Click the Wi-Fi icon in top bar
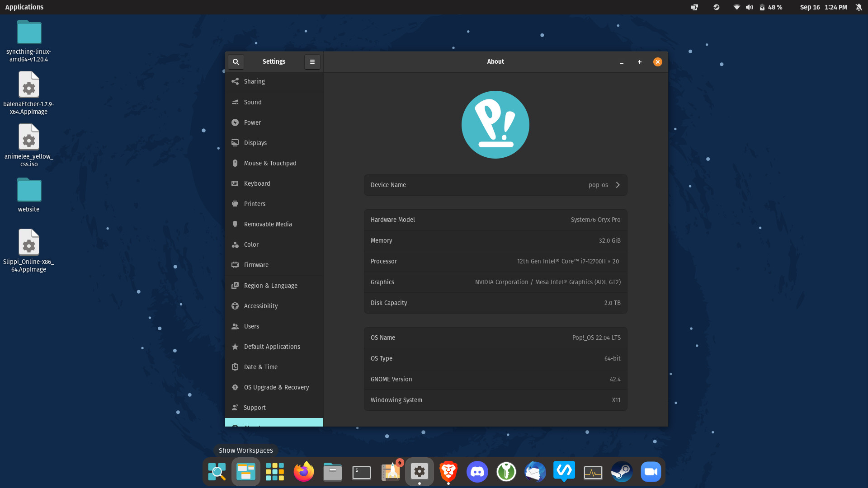The height and width of the screenshot is (488, 868). (x=736, y=7)
